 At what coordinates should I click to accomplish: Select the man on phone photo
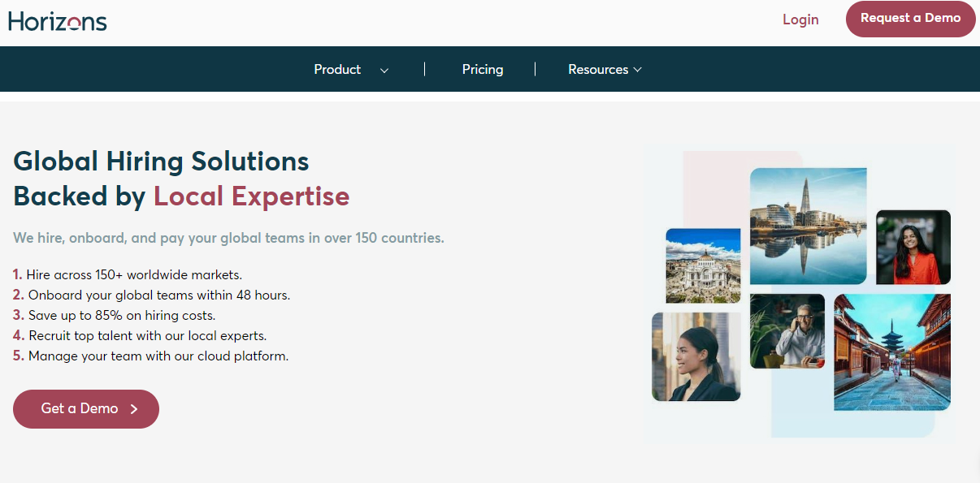point(787,331)
